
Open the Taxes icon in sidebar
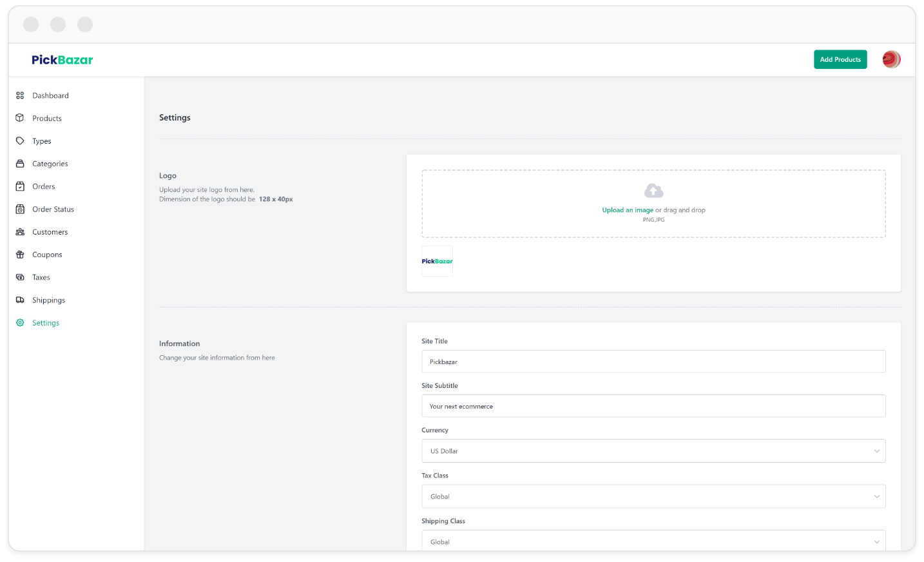(x=19, y=276)
